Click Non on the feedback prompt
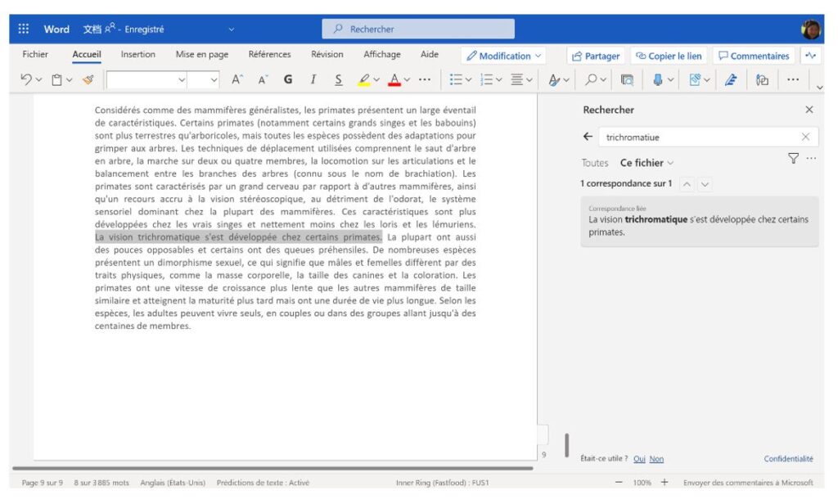 [x=656, y=459]
